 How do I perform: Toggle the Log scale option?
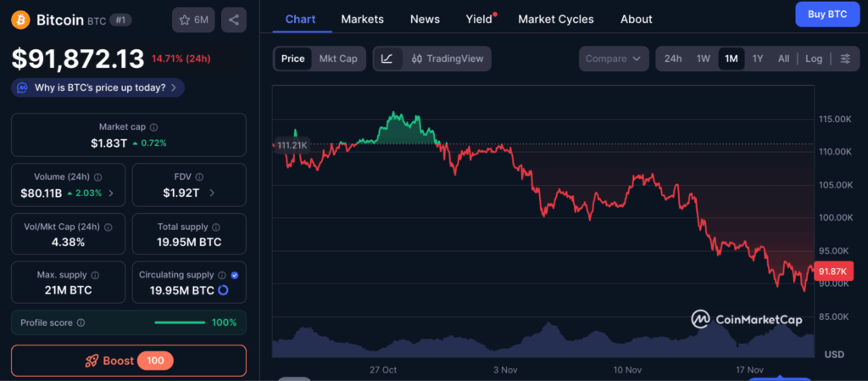pyautogui.click(x=814, y=59)
